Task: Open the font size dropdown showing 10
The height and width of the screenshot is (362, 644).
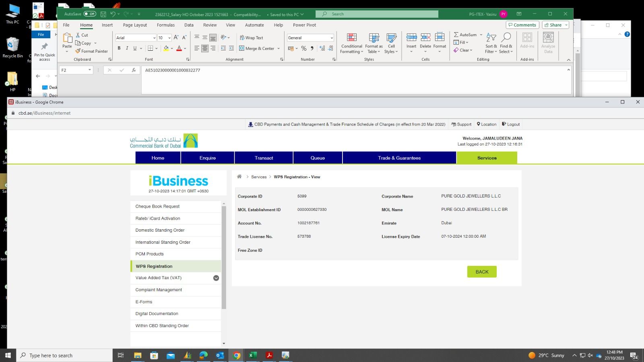Action: [x=169, y=38]
